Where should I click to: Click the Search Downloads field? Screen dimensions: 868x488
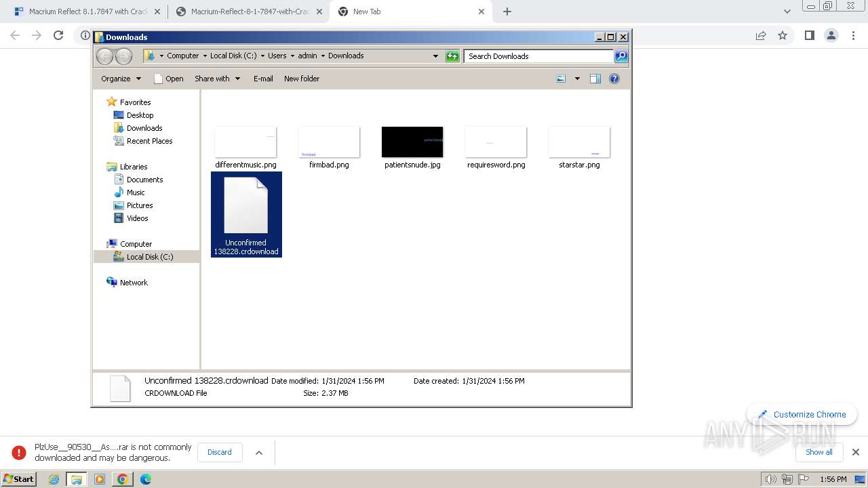[x=540, y=56]
